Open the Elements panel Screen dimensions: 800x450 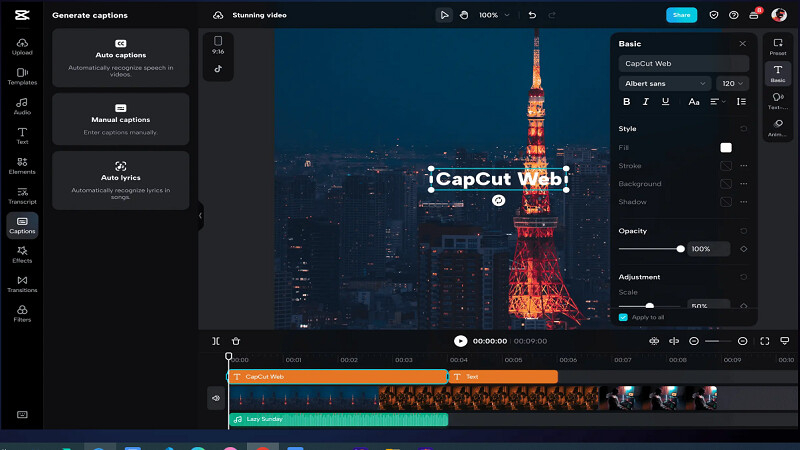[22, 166]
